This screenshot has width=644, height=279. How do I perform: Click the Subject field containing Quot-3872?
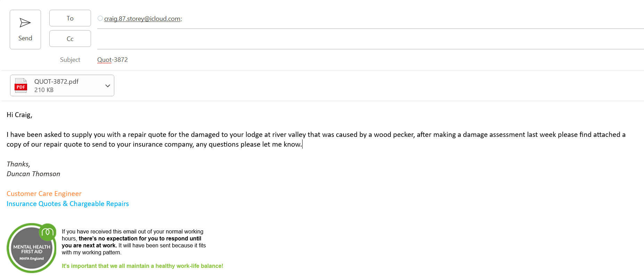pyautogui.click(x=113, y=60)
